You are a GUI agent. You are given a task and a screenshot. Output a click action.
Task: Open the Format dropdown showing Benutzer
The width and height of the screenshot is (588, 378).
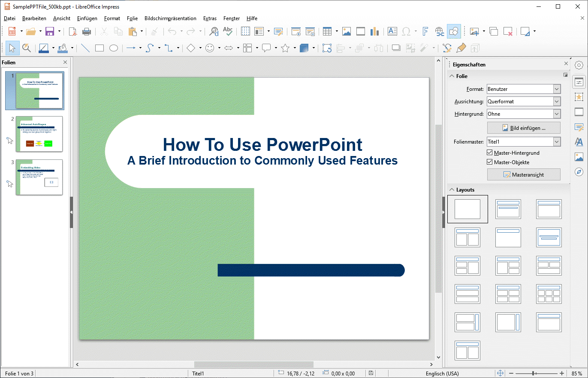524,89
